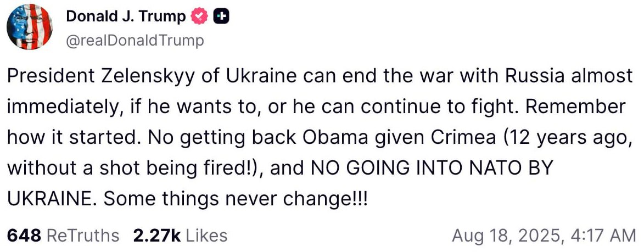644x252 pixels.
Task: Click the black plus badge icon
Action: coord(221,18)
